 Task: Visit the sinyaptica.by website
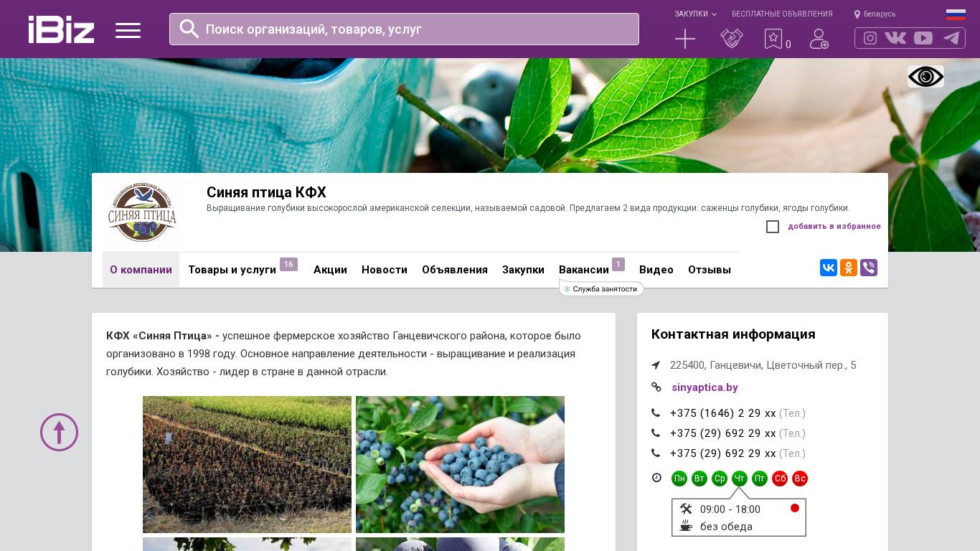tap(705, 387)
